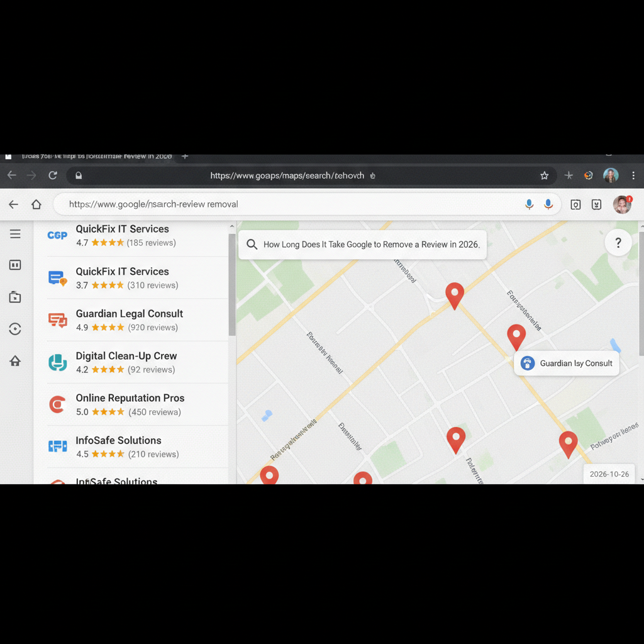Screen dimensions: 644x644
Task: Bookmark page with the star icon
Action: pos(544,176)
